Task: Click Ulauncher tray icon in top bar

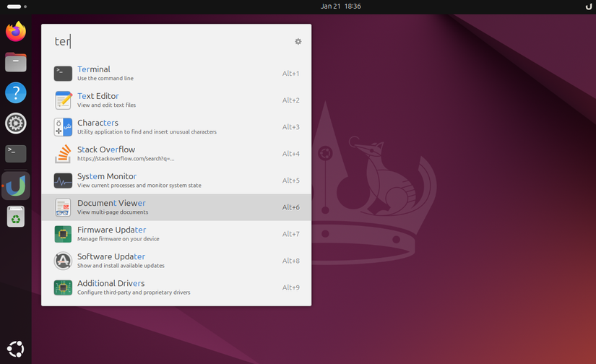Action: click(x=588, y=6)
